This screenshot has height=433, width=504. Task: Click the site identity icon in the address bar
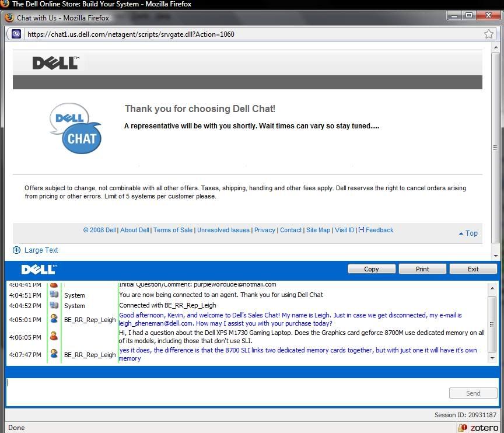pos(16,34)
